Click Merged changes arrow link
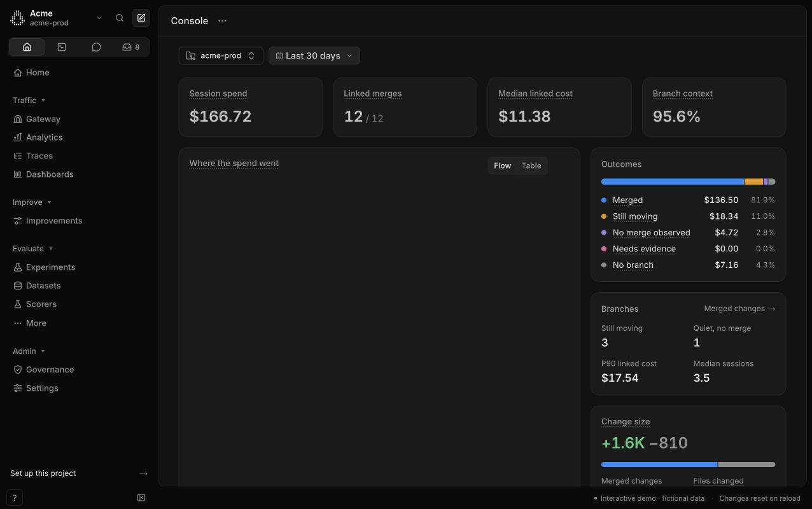 (x=739, y=309)
